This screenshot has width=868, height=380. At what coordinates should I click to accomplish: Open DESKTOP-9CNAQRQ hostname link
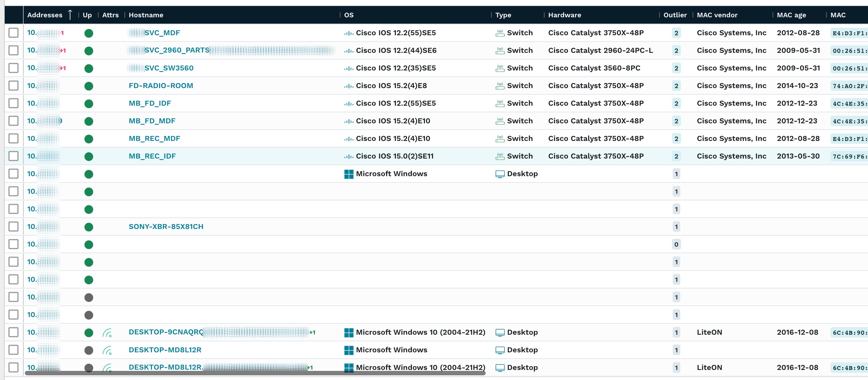click(x=167, y=332)
